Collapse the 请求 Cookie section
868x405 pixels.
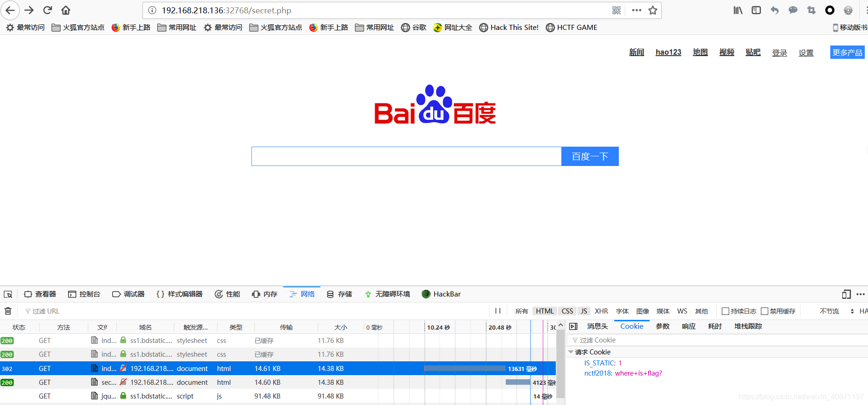pyautogui.click(x=571, y=352)
